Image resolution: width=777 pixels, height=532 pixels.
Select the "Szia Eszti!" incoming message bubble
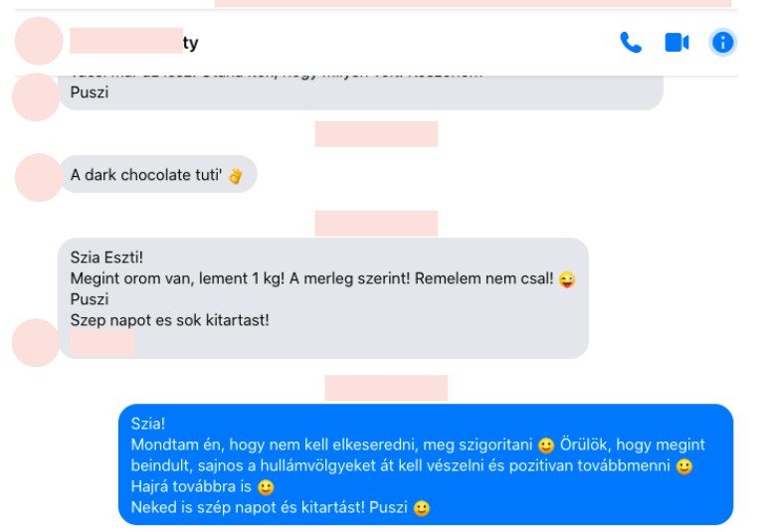pos(323,298)
